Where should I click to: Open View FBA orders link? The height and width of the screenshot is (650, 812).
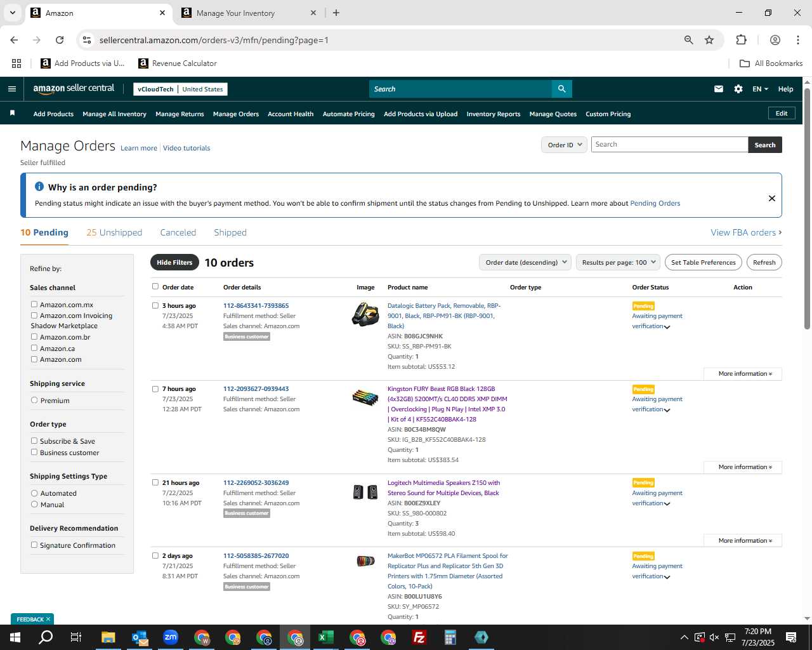(x=746, y=232)
